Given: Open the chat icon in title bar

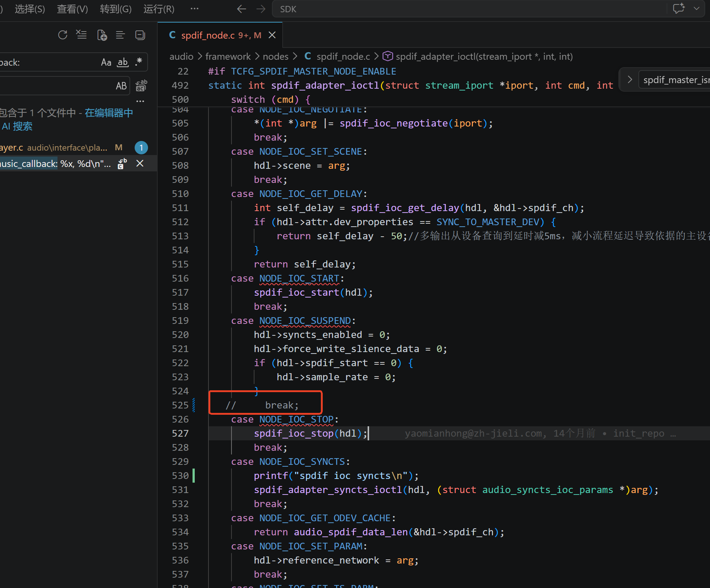Looking at the screenshot, I should click(x=679, y=9).
